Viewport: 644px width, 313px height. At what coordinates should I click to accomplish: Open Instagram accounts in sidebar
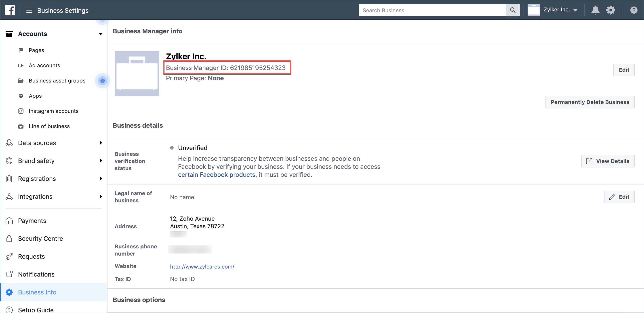tap(53, 111)
